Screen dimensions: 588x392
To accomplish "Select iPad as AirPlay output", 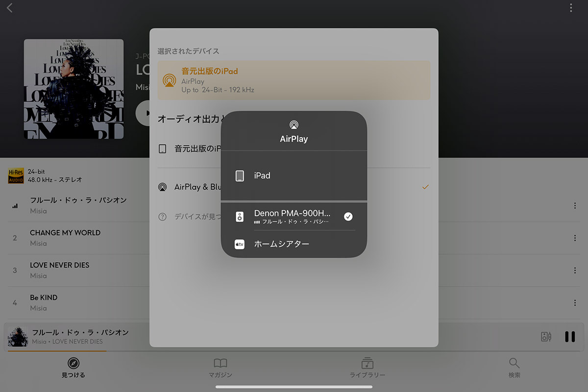I will click(294, 176).
